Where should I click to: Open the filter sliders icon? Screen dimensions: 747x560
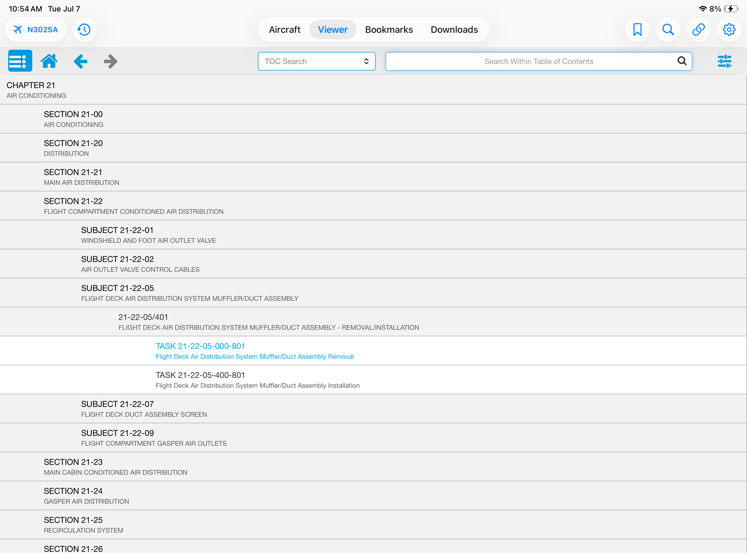(x=724, y=62)
